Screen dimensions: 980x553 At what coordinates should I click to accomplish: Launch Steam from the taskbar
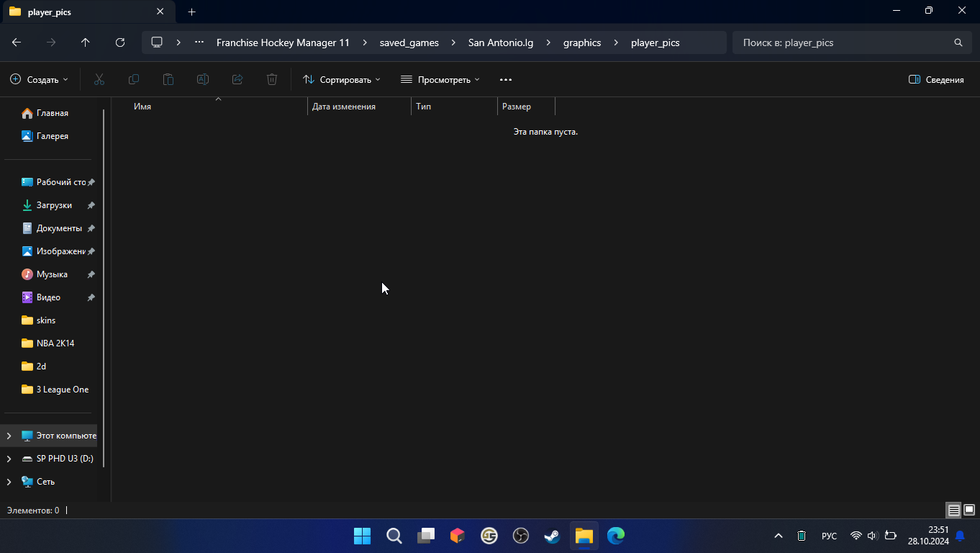click(x=552, y=536)
